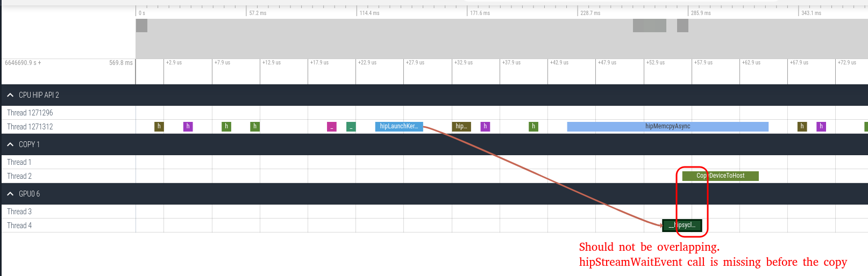
Task: Click the Thread 2 track label
Action: coord(19,176)
